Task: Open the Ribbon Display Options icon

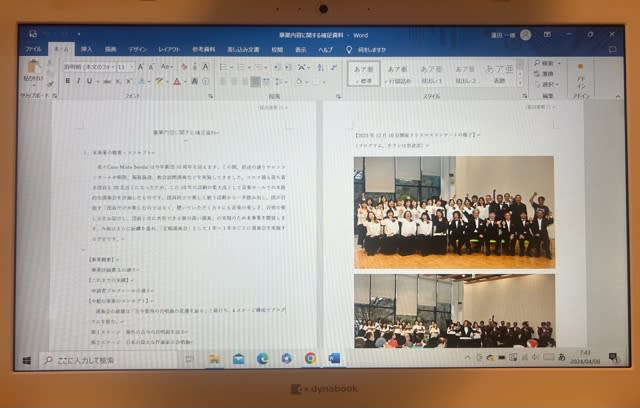Action: (547, 35)
